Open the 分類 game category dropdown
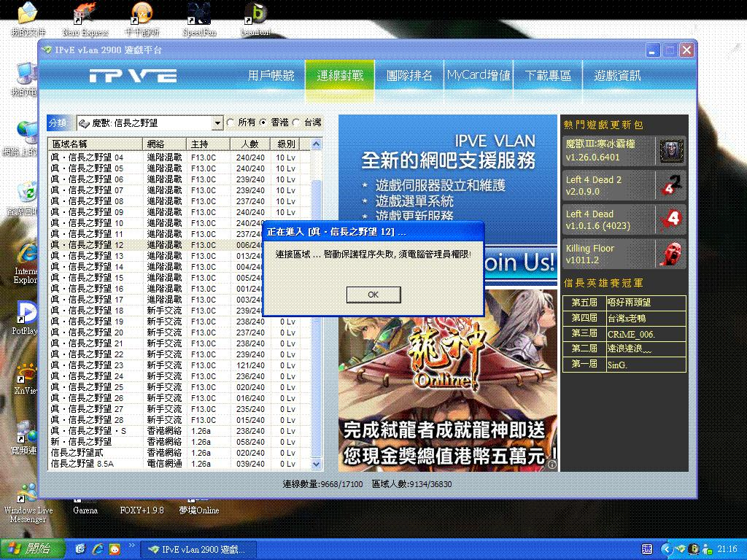The height and width of the screenshot is (560, 747). pos(217,122)
